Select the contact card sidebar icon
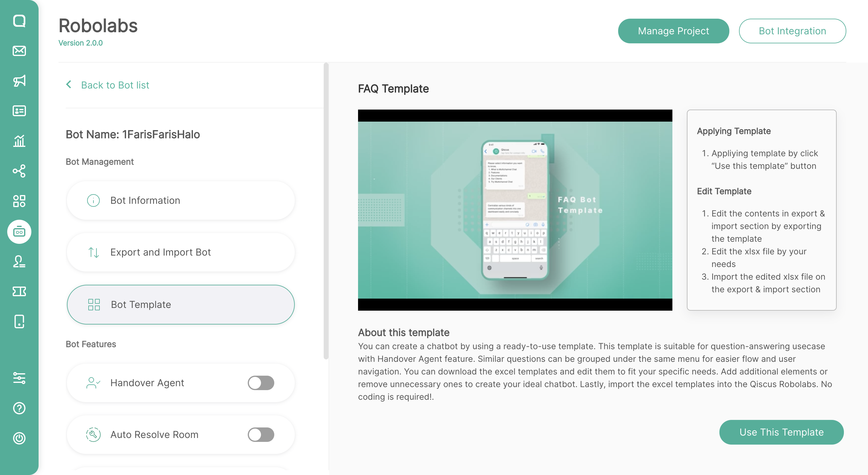868x475 pixels. pyautogui.click(x=19, y=111)
